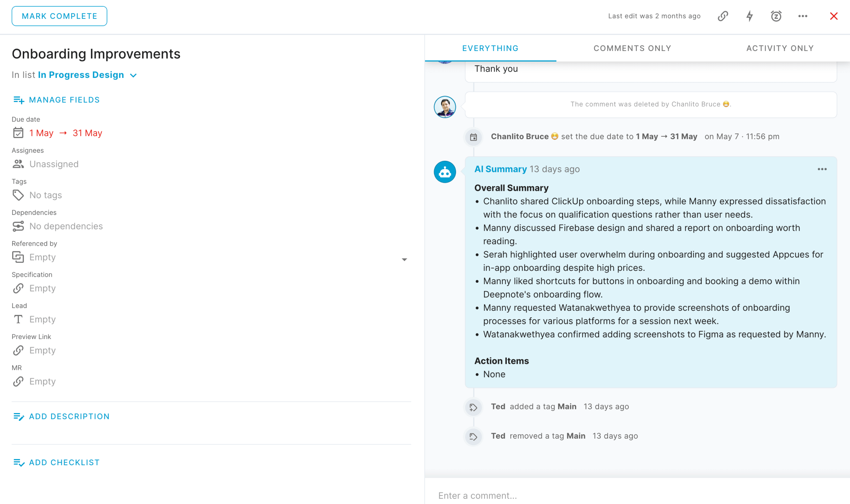Click Empty under Referenced by
850x504 pixels.
click(43, 257)
